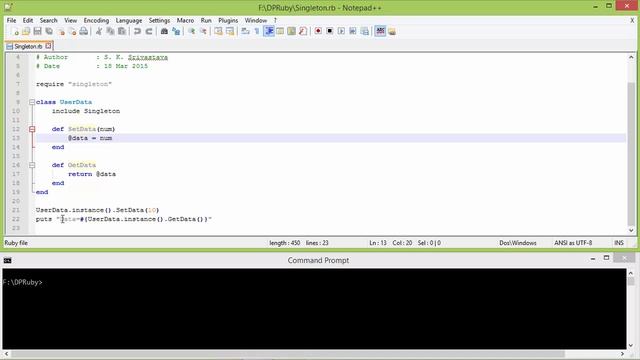Open the Replace dialog toolbar icon

pos(176,31)
